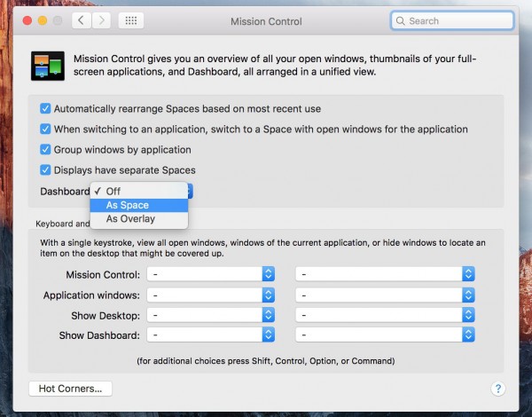The width and height of the screenshot is (532, 417).
Task: Go forward with the right arrow
Action: click(101, 20)
